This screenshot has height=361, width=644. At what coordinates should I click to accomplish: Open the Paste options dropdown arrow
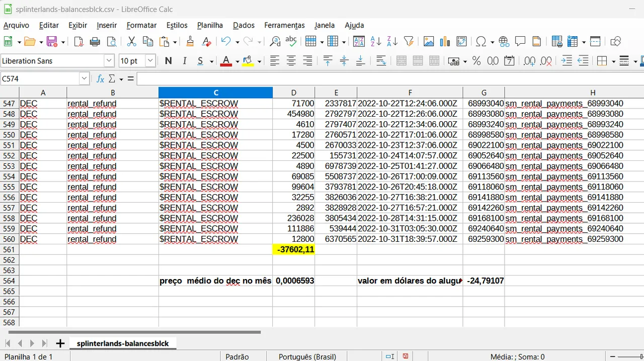(x=175, y=42)
